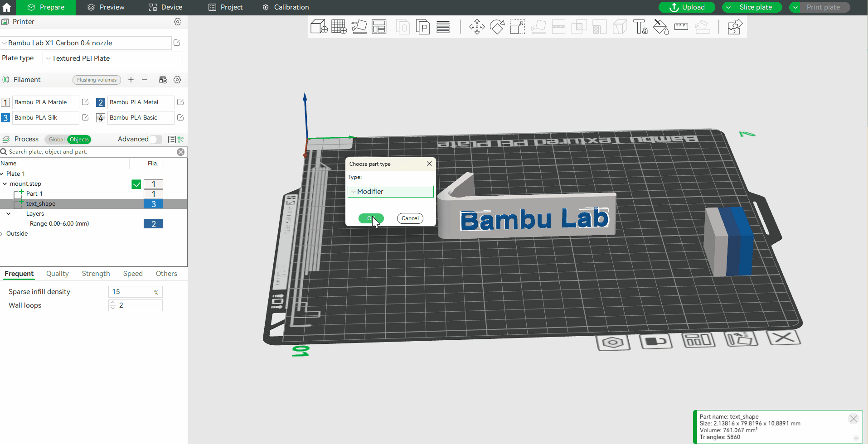Toggle the mount.step printable checkbox
Image resolution: width=868 pixels, height=444 pixels.
pos(136,184)
